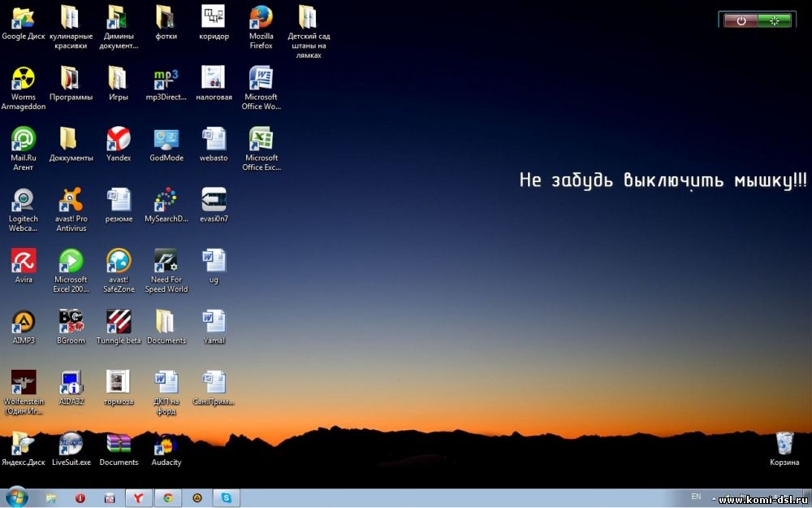Launch avast! Pro Antivirus shortcut

pos(71,200)
